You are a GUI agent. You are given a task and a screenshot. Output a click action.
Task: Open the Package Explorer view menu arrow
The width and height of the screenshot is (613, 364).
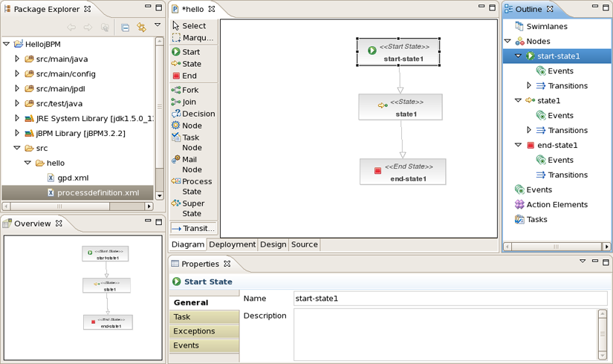point(158,27)
